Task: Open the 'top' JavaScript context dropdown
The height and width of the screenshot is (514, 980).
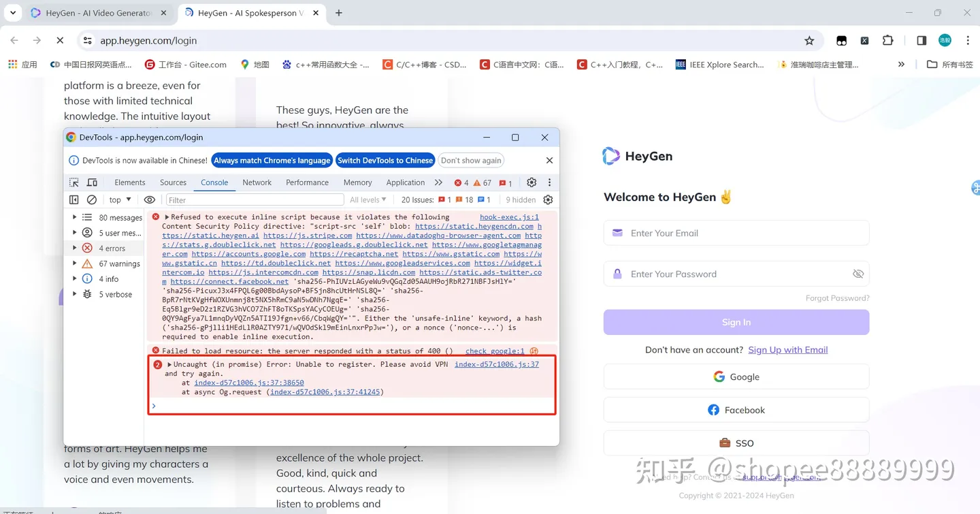Action: pos(120,199)
